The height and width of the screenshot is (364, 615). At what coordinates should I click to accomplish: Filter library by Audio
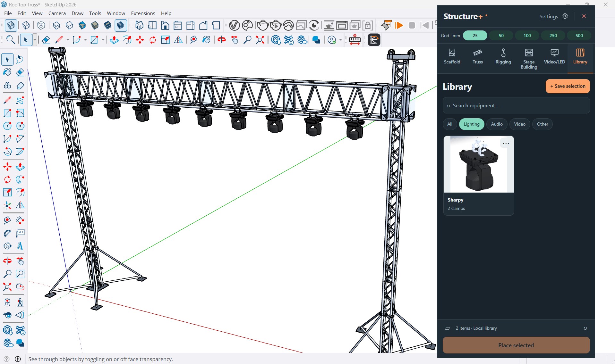click(497, 124)
